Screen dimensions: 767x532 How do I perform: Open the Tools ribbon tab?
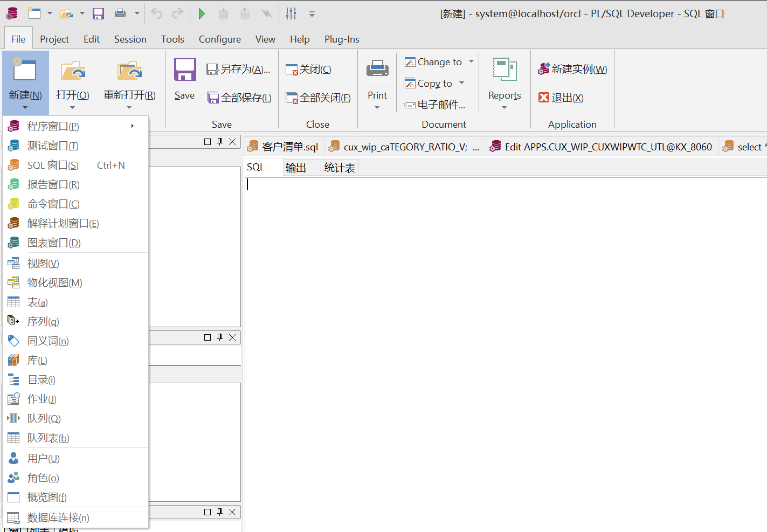172,39
